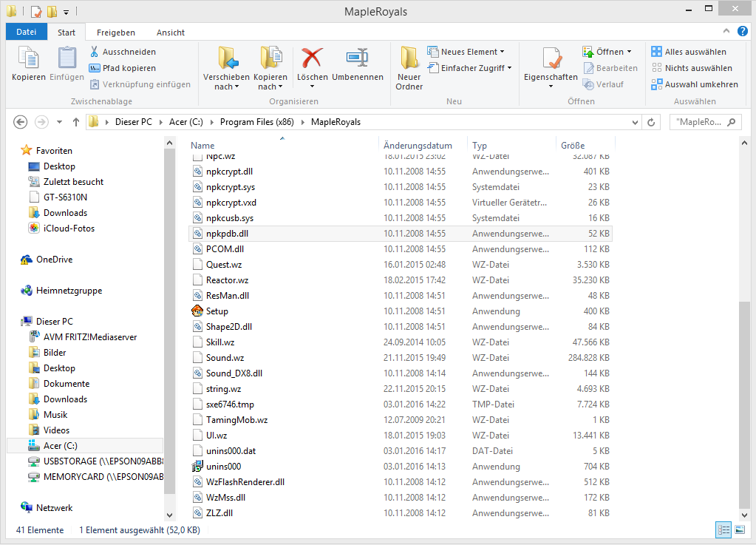The height and width of the screenshot is (545, 756).
Task: Open Quick Access Toolbar customize dropdown
Action: pyautogui.click(x=66, y=12)
